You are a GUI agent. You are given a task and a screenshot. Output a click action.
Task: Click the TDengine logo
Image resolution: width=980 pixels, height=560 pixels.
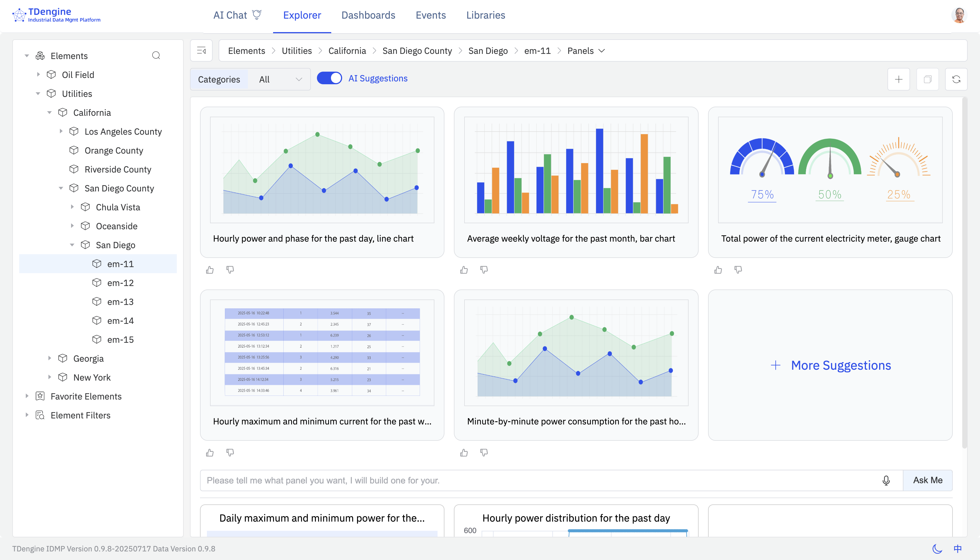tap(56, 15)
